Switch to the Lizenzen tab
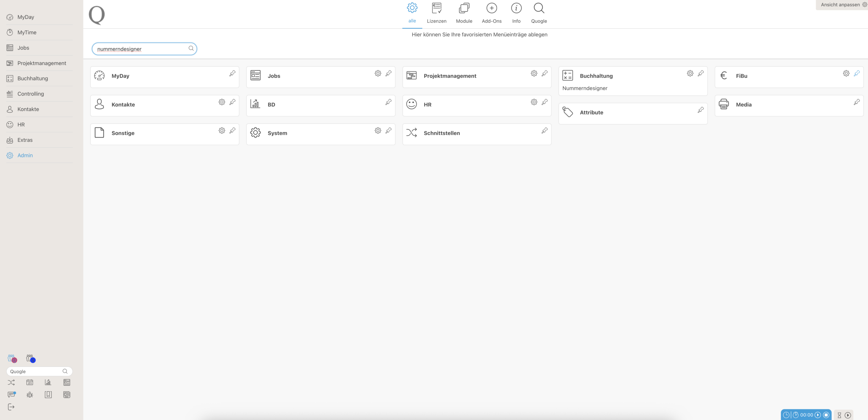 coord(436,13)
